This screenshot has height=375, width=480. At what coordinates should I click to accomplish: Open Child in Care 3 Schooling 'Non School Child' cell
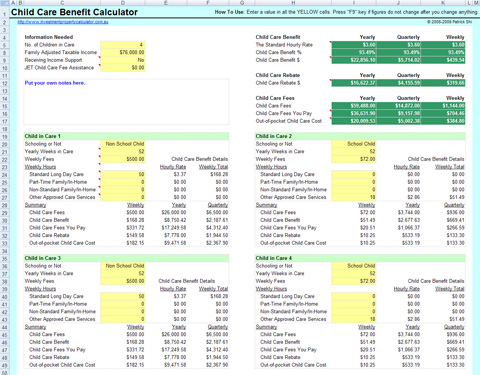point(123,266)
